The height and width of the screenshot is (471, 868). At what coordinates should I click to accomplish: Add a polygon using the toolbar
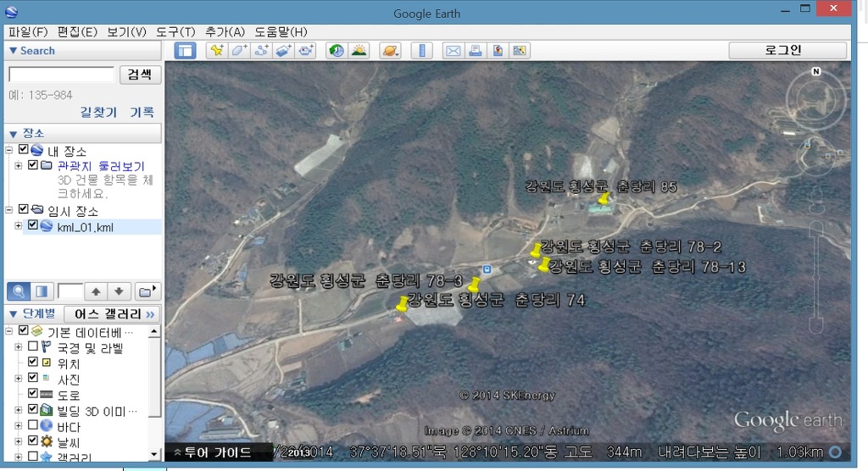239,51
